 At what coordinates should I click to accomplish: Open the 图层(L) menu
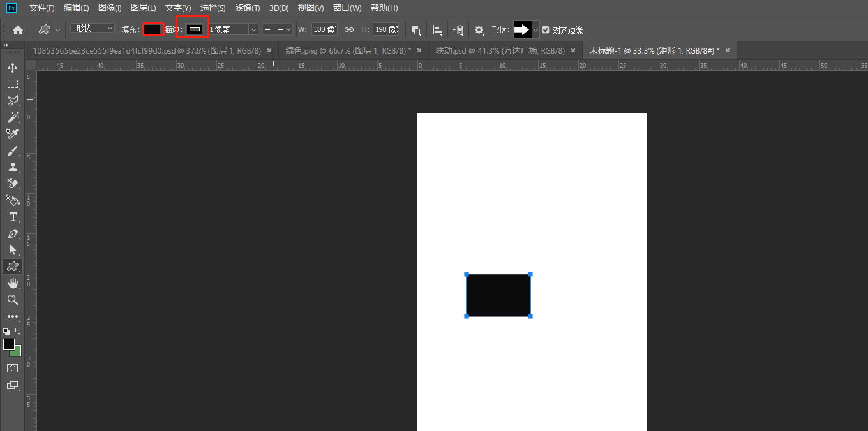point(143,8)
